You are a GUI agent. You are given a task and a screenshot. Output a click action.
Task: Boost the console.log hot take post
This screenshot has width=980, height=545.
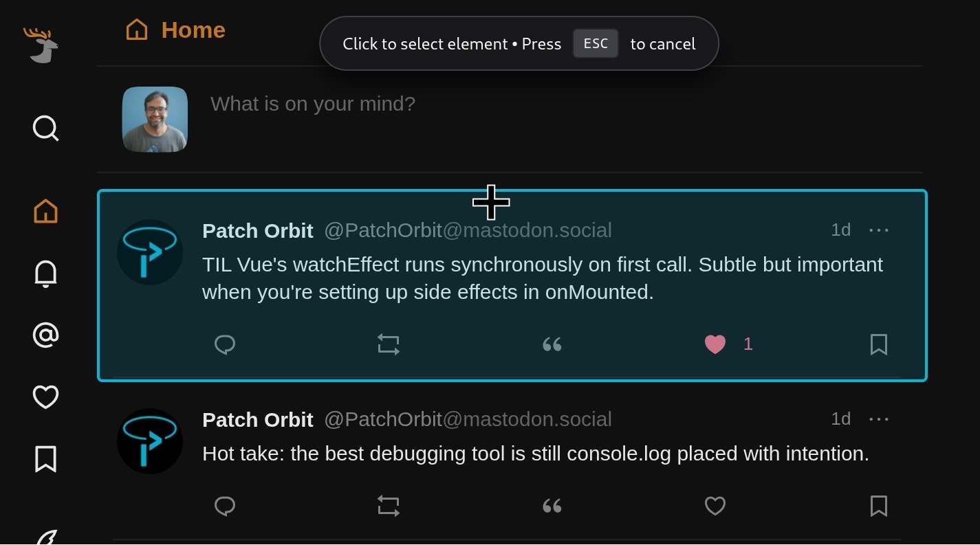[x=388, y=506]
